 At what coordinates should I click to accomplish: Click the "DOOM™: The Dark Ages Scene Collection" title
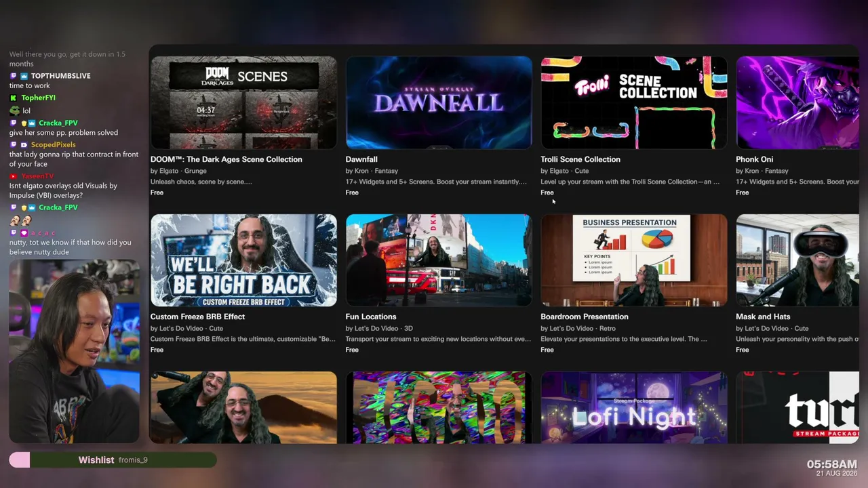[x=226, y=159]
